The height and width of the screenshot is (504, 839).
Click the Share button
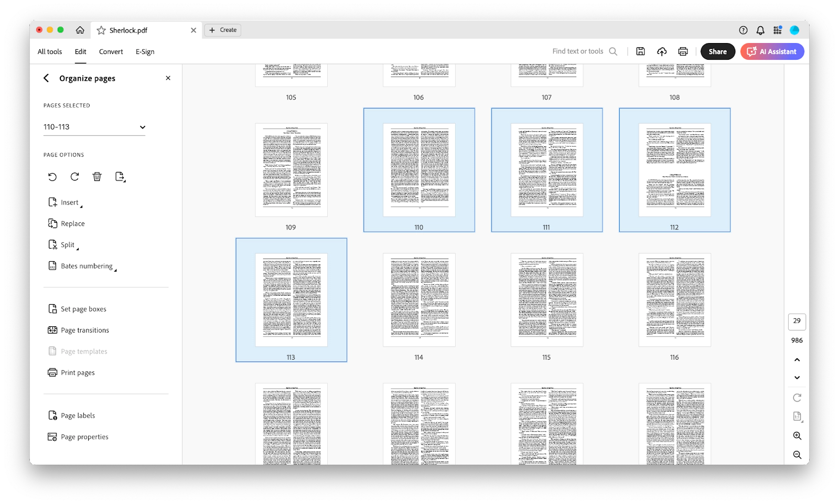click(718, 51)
